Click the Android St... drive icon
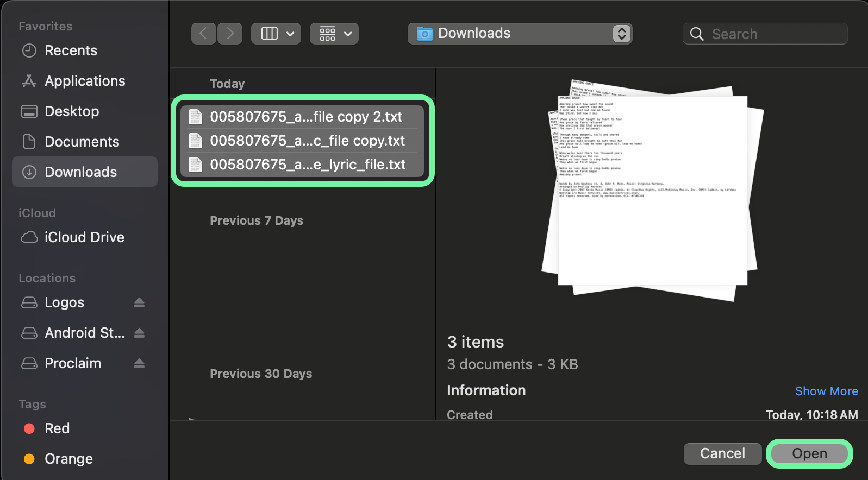Viewport: 868px width, 480px height. coord(29,333)
